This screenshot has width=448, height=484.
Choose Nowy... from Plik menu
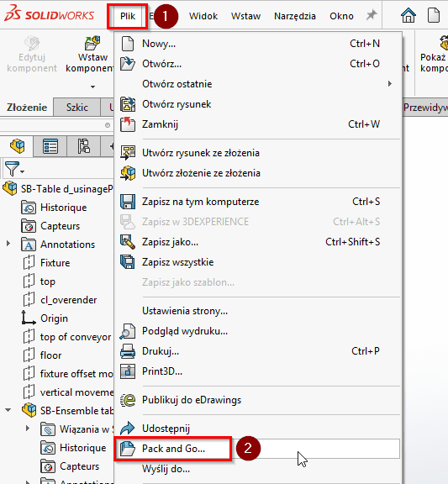pyautogui.click(x=258, y=44)
